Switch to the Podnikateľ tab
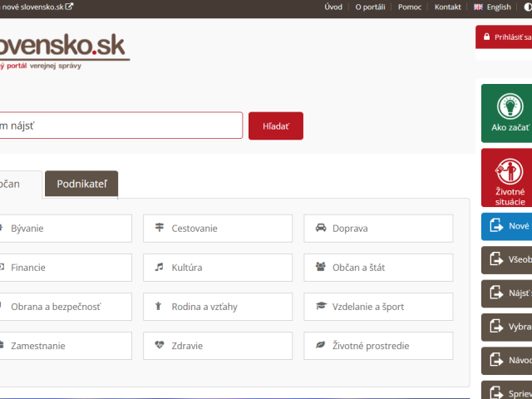Screen dimensions: 532x399 click(x=81, y=184)
